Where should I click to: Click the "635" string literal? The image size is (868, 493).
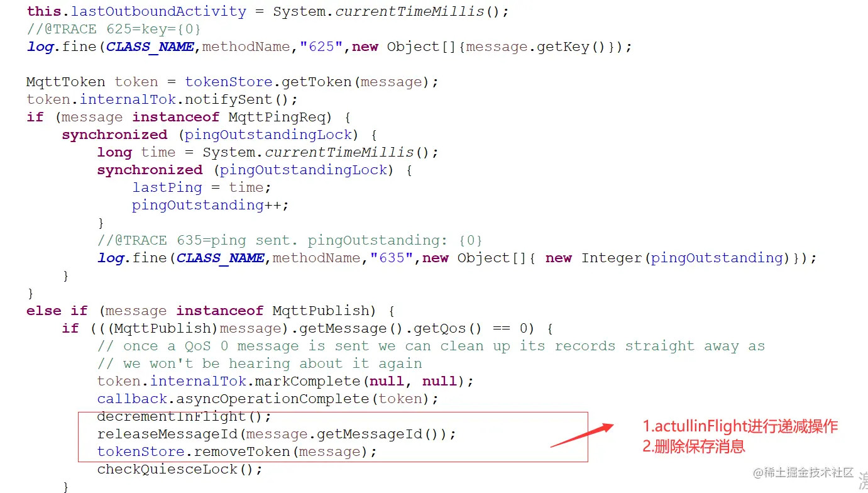pos(392,258)
